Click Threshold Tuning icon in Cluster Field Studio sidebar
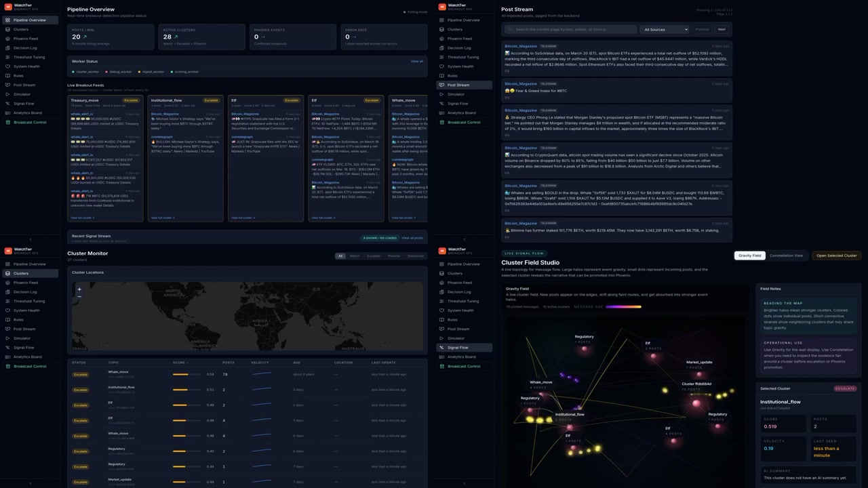The image size is (868, 488). tap(442, 301)
